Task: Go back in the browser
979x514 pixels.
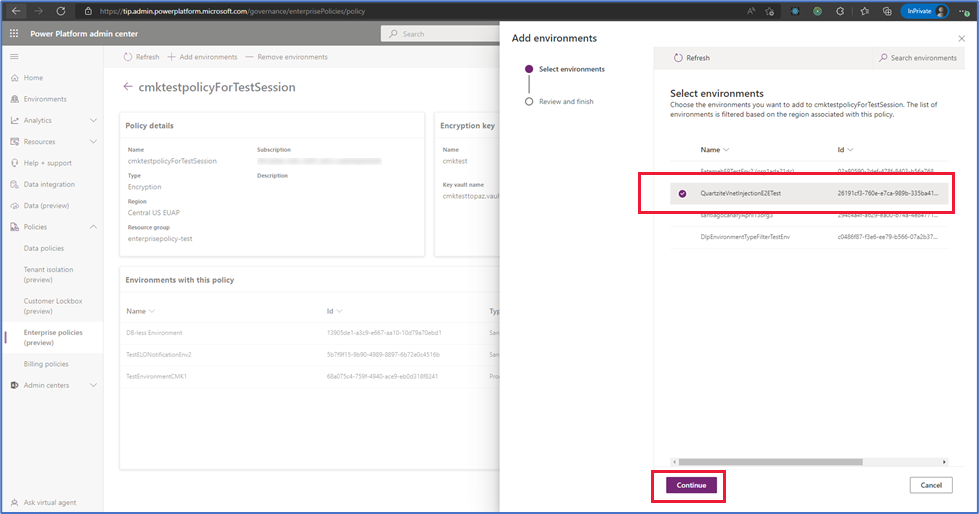Action: coord(16,11)
